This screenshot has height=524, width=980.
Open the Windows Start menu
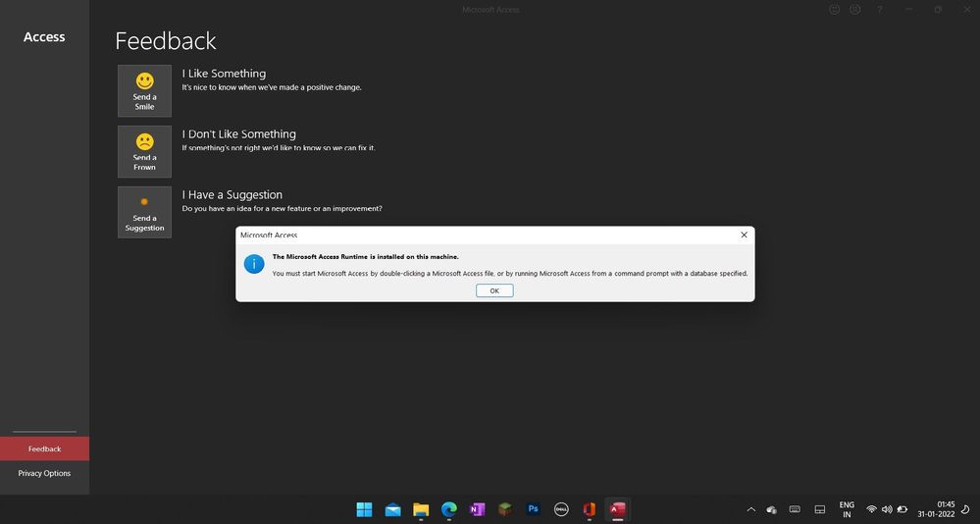tap(364, 509)
